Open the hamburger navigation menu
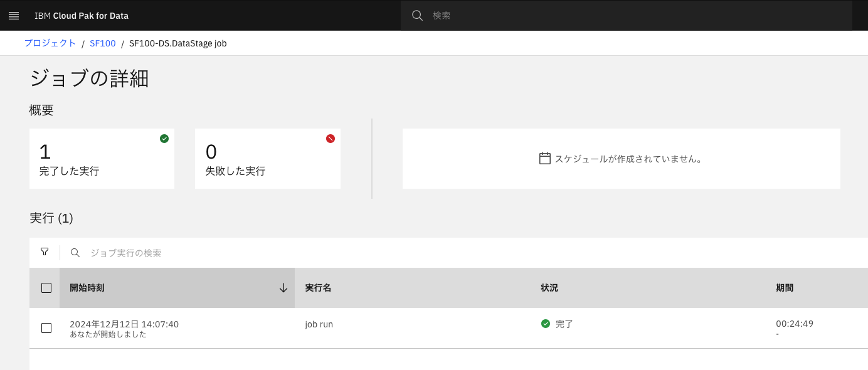Screen dimensions: 868x370 click(x=13, y=15)
